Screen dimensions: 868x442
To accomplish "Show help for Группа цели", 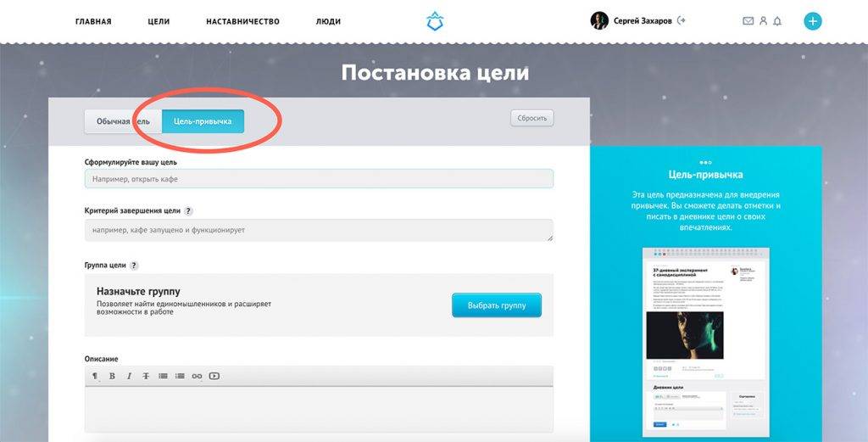I will (134, 266).
